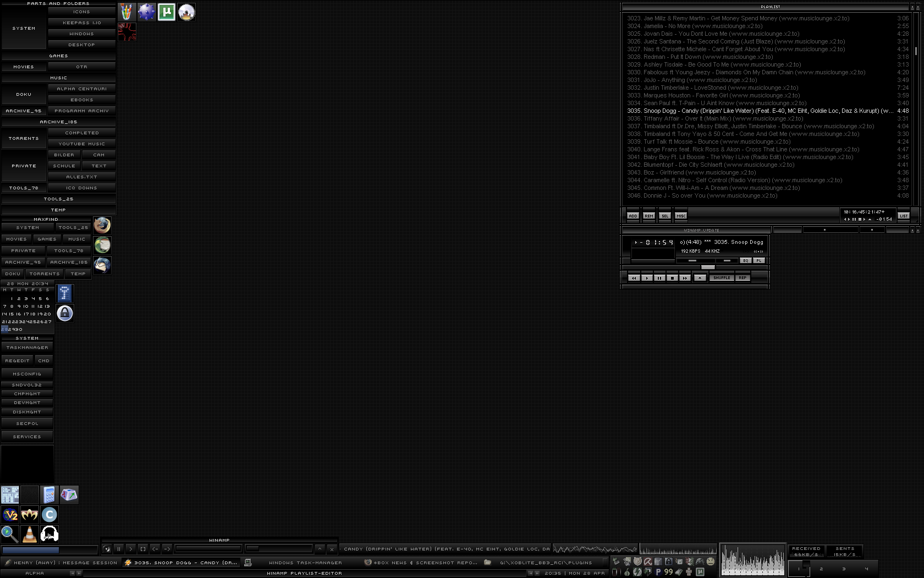924x578 pixels.
Task: Click the forward arrow in bottom Winamp toolbar
Action: [x=167, y=549]
